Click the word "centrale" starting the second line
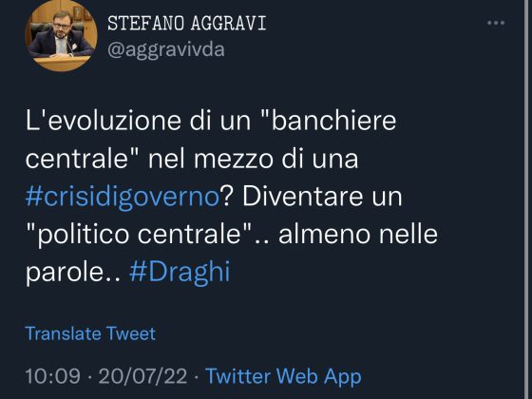Viewport: 532px width, 399px height. pyautogui.click(x=76, y=159)
